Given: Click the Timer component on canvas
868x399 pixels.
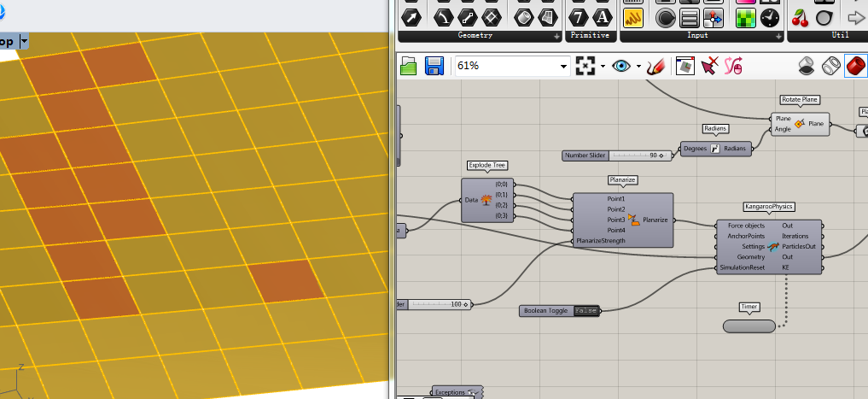Looking at the screenshot, I should coord(749,326).
